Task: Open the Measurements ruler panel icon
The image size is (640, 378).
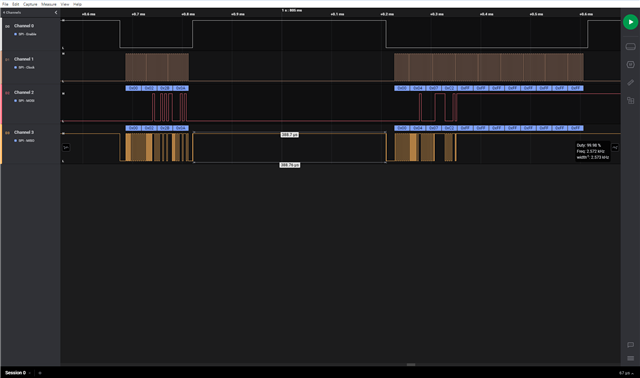Action: coord(630,82)
